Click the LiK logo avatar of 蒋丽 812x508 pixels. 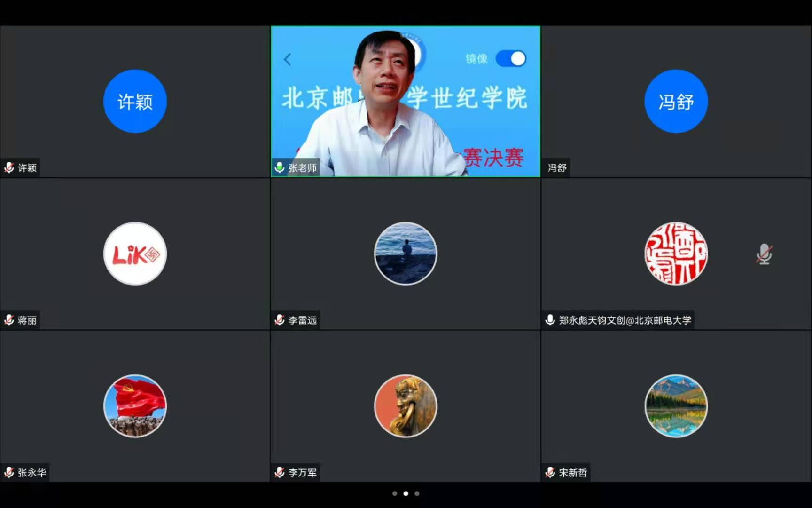point(135,254)
